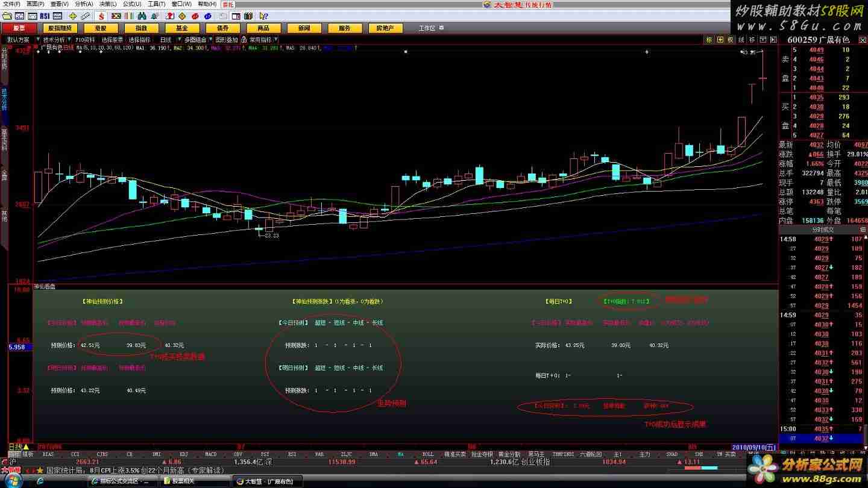The image size is (868, 488).
Task: Open the Windows Start button
Action: [x=12, y=481]
